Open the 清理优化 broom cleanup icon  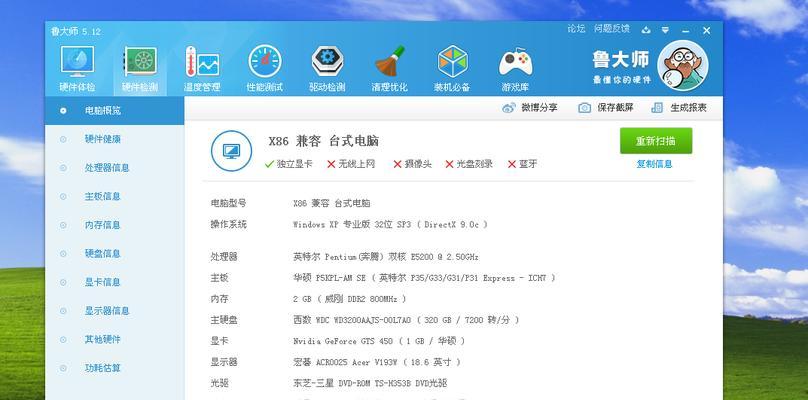(390, 62)
